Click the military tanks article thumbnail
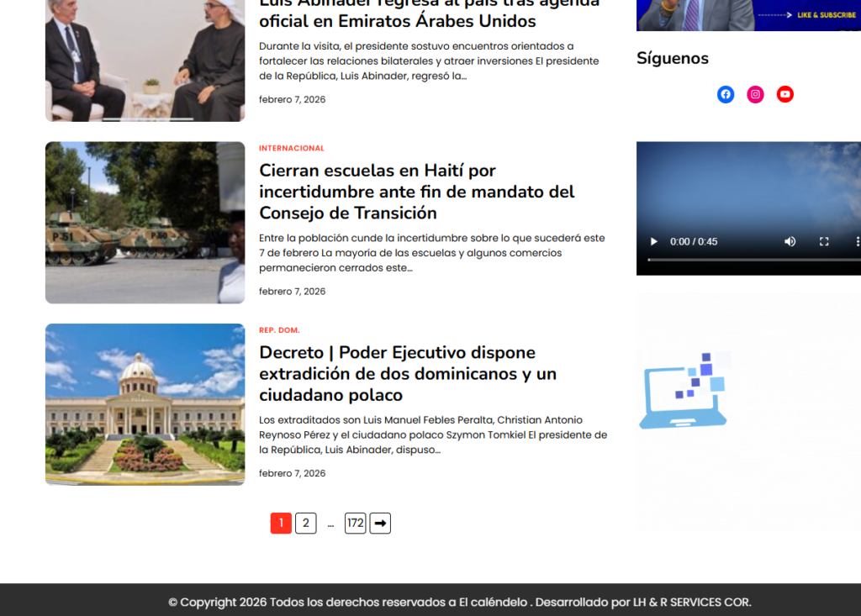 click(145, 223)
